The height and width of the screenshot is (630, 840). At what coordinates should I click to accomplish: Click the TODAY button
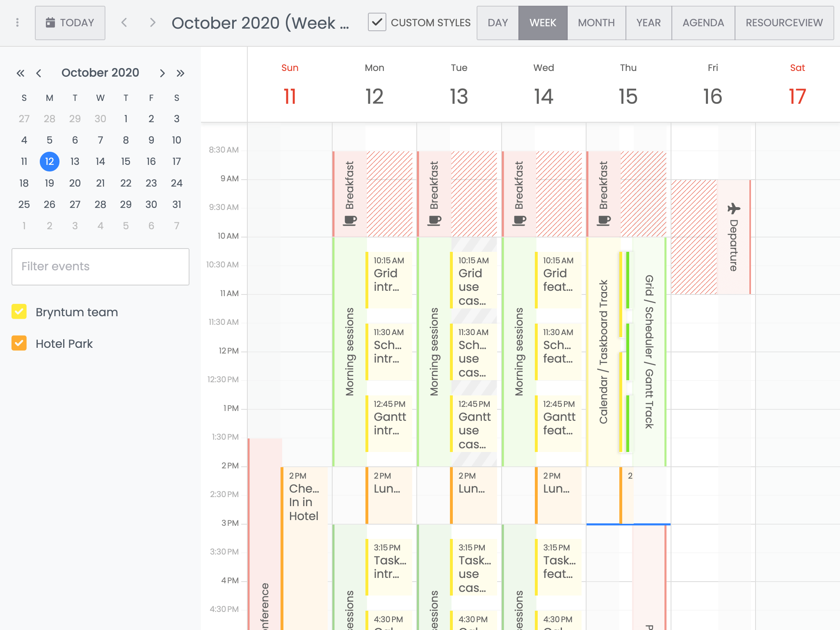(x=70, y=23)
